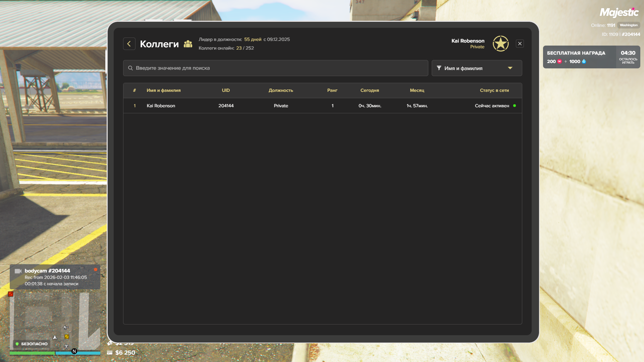Click the filter funnel icon

click(x=439, y=68)
